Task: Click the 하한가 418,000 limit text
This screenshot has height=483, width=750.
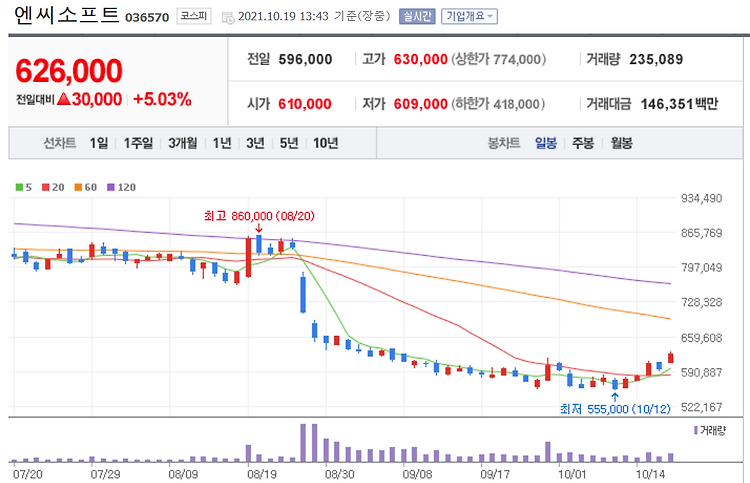Action: click(498, 104)
